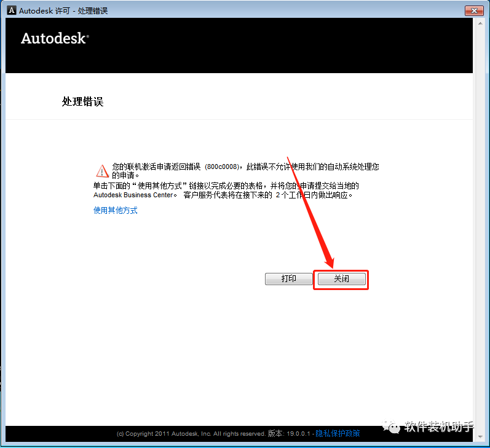Image resolution: width=490 pixels, height=448 pixels.
Task: Click the 关闭 button
Action: point(342,278)
